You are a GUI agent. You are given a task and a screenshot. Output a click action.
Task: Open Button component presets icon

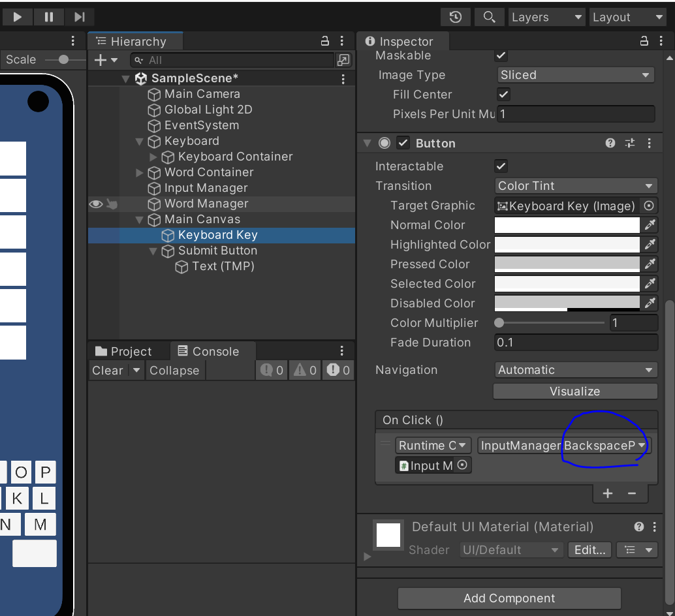[x=630, y=144]
